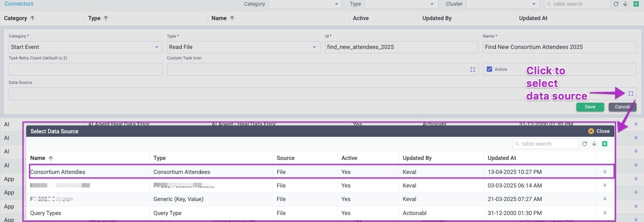Image resolution: width=644 pixels, height=222 pixels.
Task: Click the Generic (Key, Value) type cell
Action: pyautogui.click(x=178, y=199)
